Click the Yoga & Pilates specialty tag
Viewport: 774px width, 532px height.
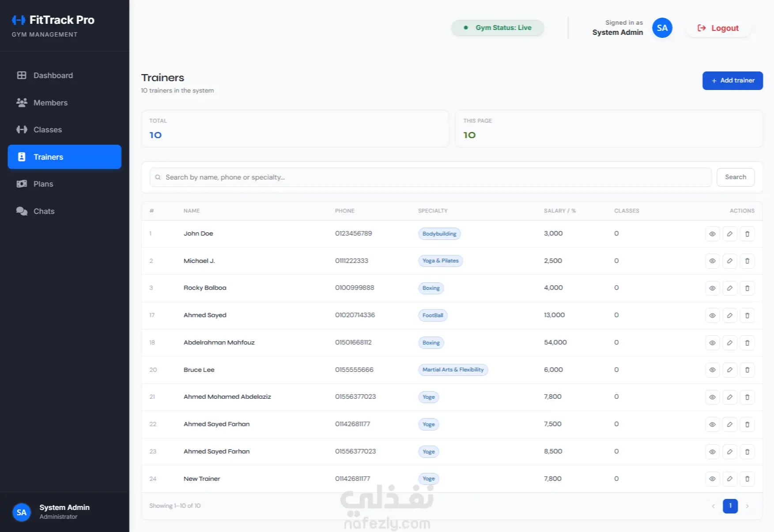[x=440, y=261]
